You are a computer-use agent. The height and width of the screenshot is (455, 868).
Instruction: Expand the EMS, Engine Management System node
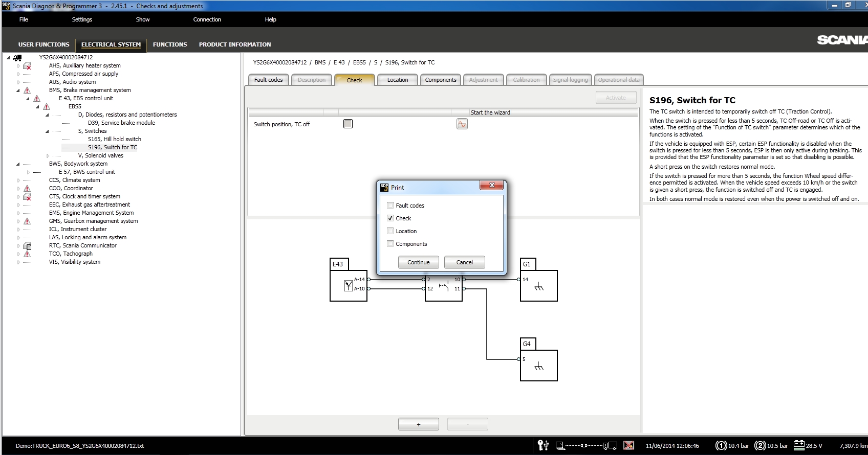click(18, 213)
